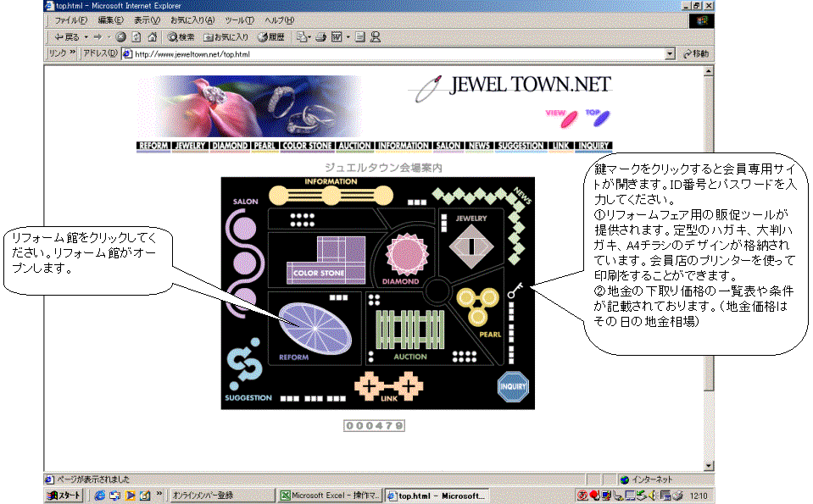The image size is (813, 504).
Task: Expand the quick launch chevron
Action: click(x=159, y=494)
